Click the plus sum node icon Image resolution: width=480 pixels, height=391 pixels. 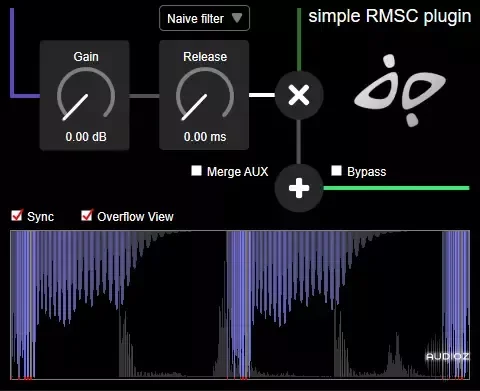click(299, 188)
